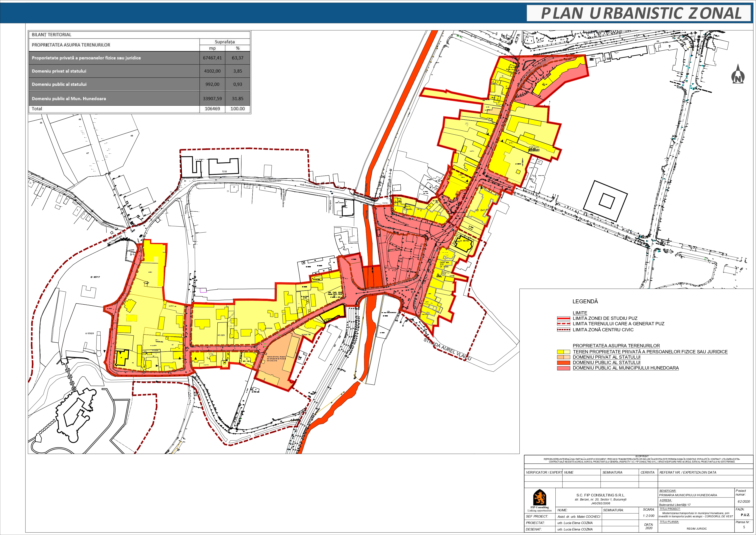This screenshot has width=756, height=535.
Task: Click the Total area value 106469
Action: click(212, 109)
